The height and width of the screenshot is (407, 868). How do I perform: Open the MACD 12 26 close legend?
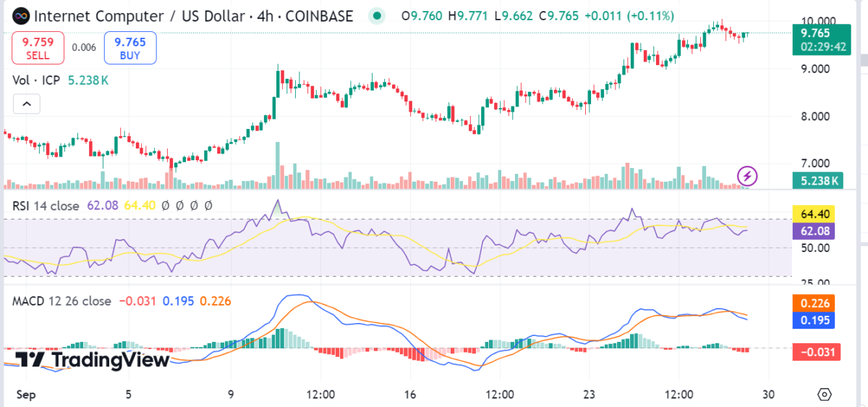click(61, 301)
